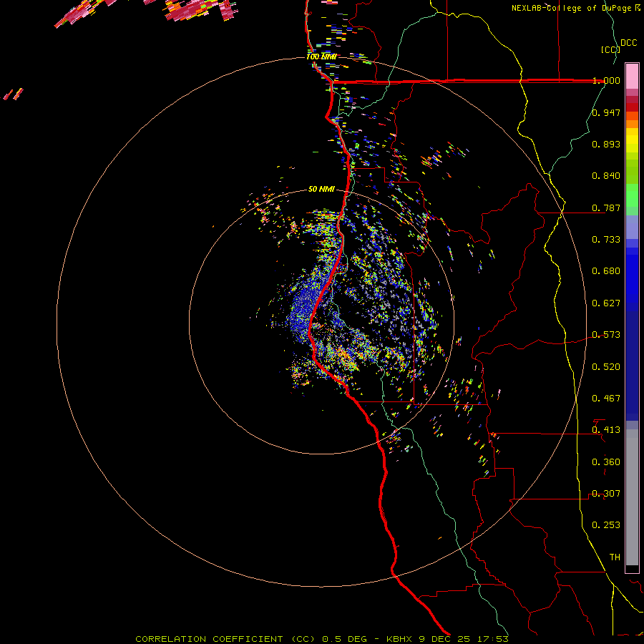The image size is (644, 644).
Task: Click the 0.627 scale label
Action: (x=606, y=303)
